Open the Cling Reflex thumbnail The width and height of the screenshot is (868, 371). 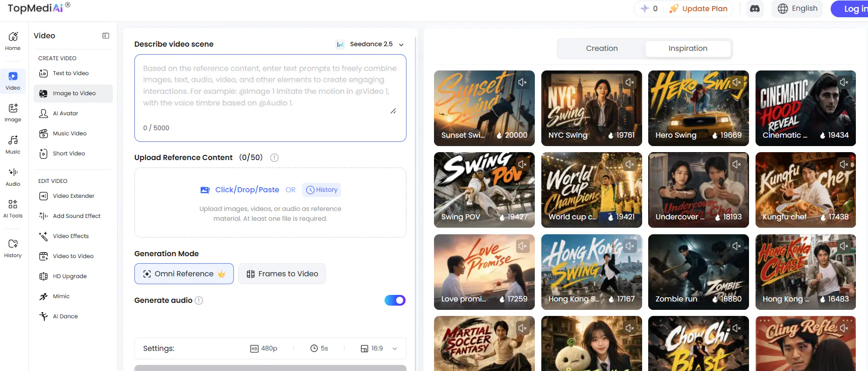point(805,343)
